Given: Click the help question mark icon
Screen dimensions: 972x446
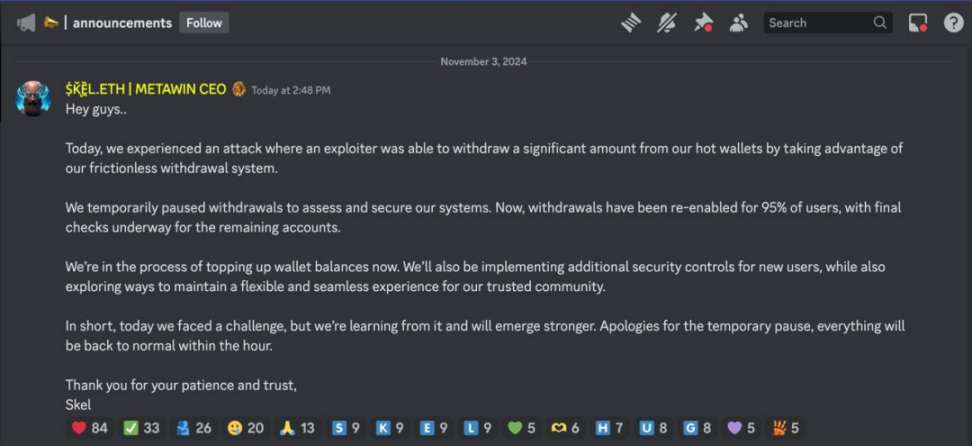Looking at the screenshot, I should click(x=953, y=23).
